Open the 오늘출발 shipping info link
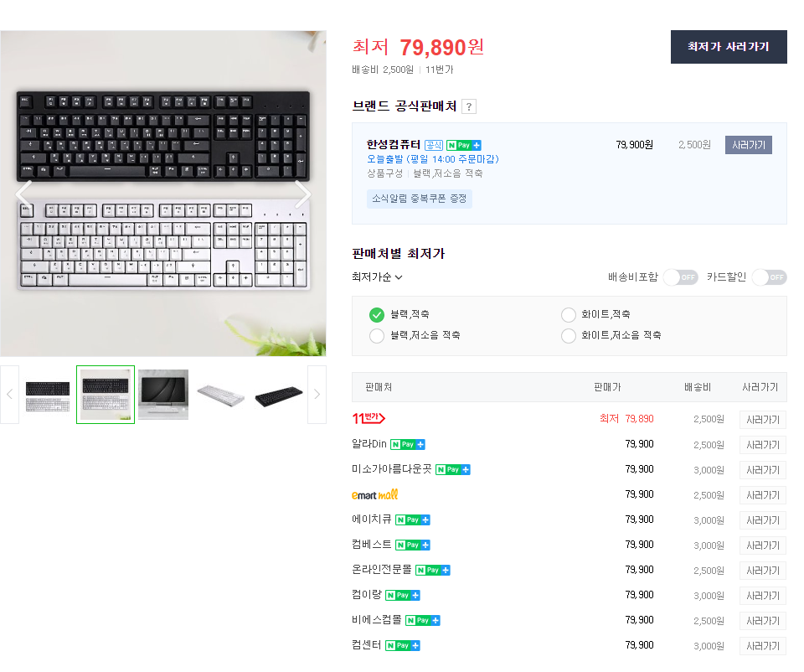The width and height of the screenshot is (804, 672). tap(433, 159)
